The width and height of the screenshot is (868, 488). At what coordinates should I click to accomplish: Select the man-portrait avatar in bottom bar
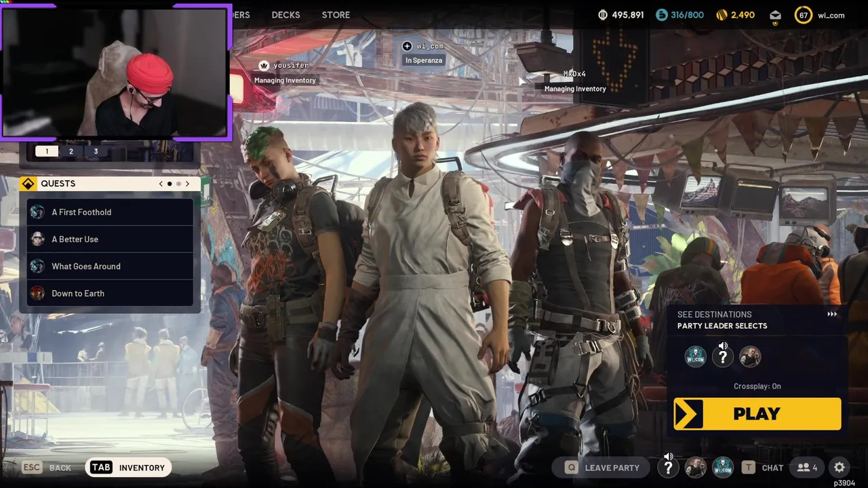click(695, 467)
